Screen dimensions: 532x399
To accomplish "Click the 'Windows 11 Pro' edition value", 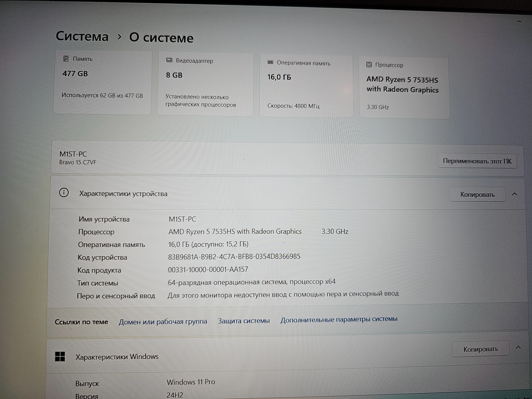I will 191,382.
